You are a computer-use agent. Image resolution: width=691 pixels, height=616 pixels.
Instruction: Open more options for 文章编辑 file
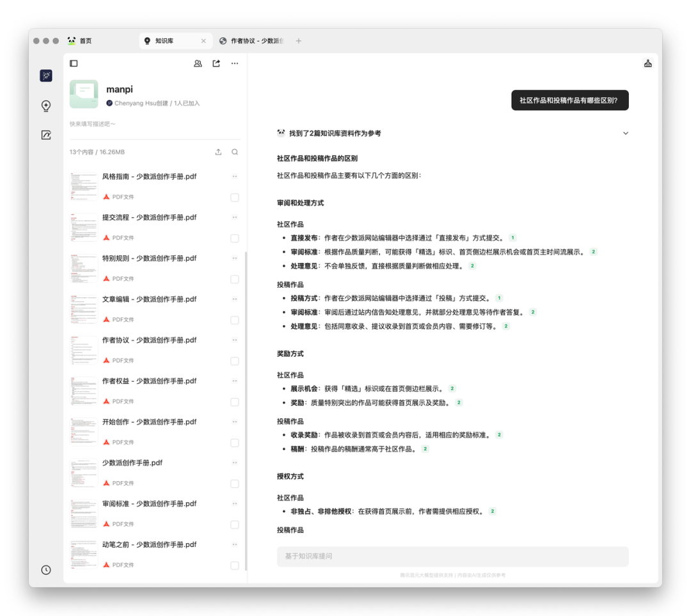(x=235, y=299)
